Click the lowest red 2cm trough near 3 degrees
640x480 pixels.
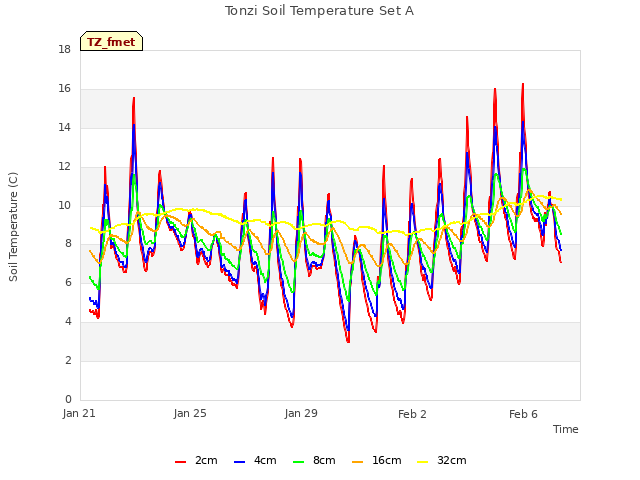(x=348, y=341)
